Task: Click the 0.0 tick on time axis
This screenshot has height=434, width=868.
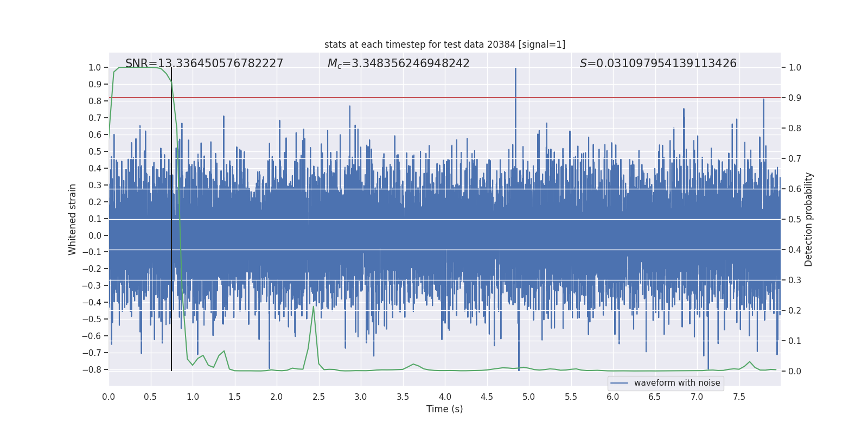Action: 108,397
